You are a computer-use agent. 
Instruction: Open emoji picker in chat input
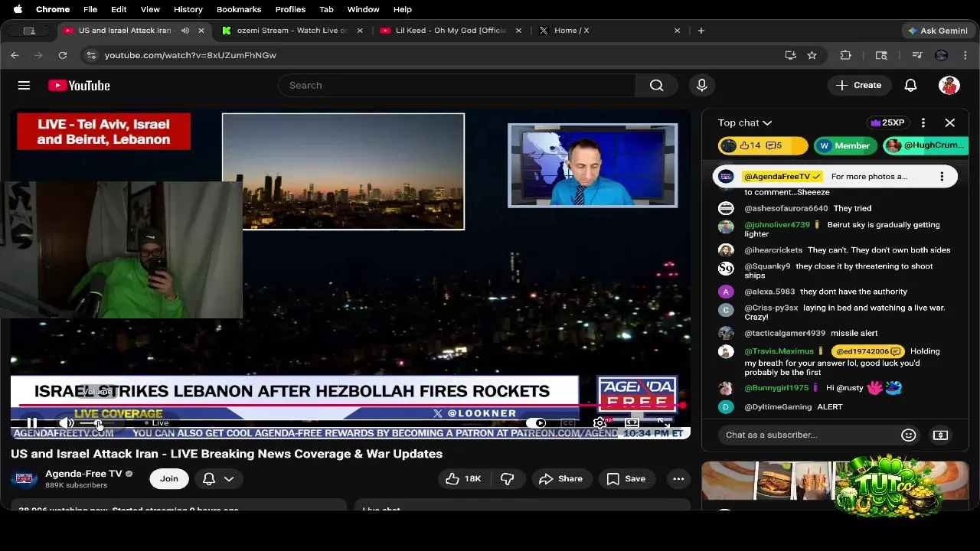(x=908, y=435)
